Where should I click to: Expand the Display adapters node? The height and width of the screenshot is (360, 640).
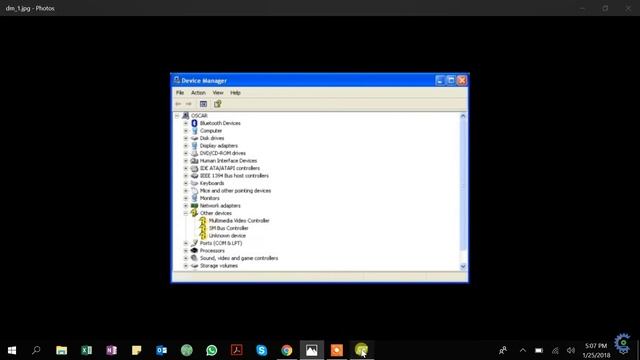pyautogui.click(x=186, y=146)
